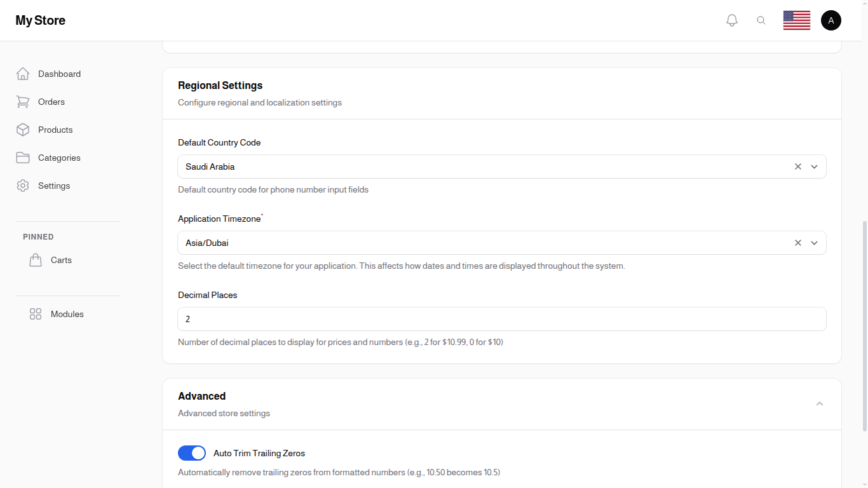Clear the Saudi Arabia country selection
The image size is (868, 488).
[798, 166]
